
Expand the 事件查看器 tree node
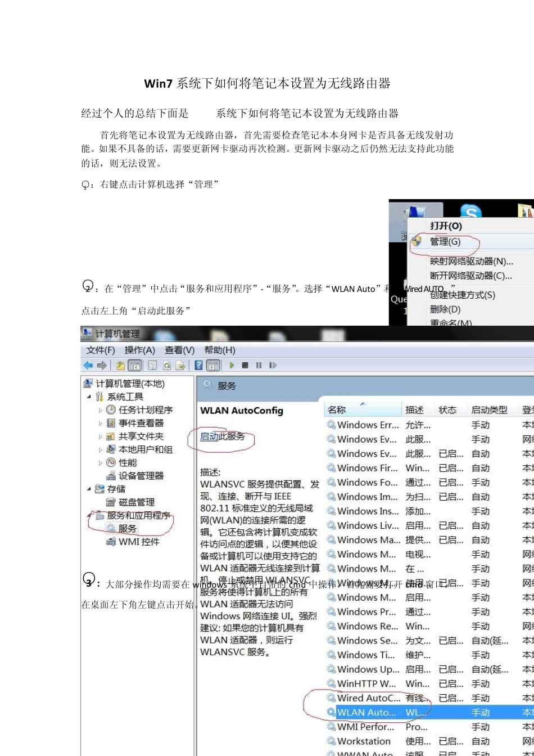click(101, 423)
